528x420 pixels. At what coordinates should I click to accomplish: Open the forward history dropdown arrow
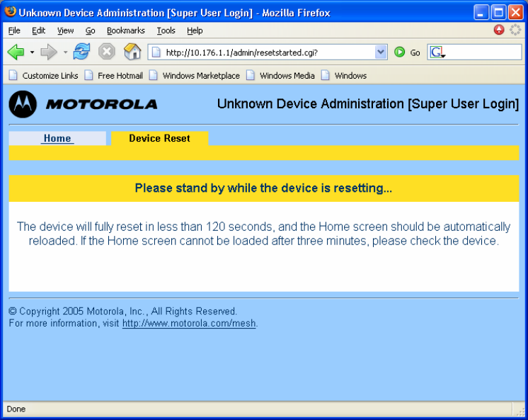pyautogui.click(x=65, y=52)
